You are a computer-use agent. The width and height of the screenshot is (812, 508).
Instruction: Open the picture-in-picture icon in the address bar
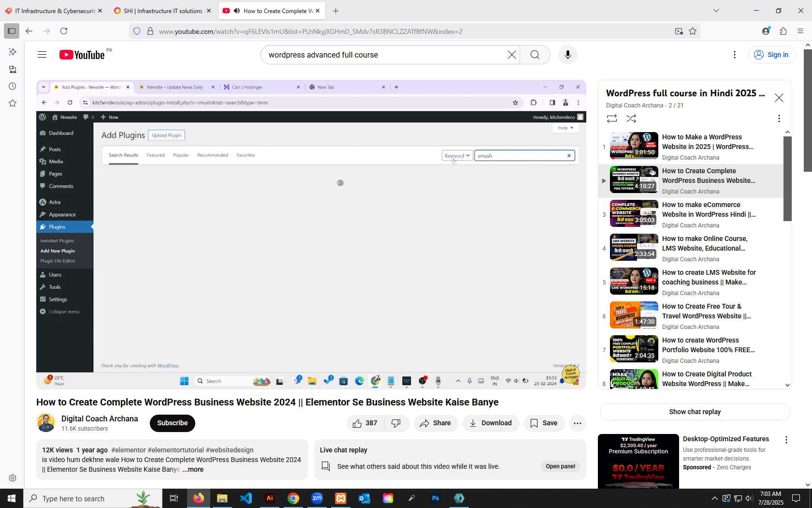coord(679,31)
